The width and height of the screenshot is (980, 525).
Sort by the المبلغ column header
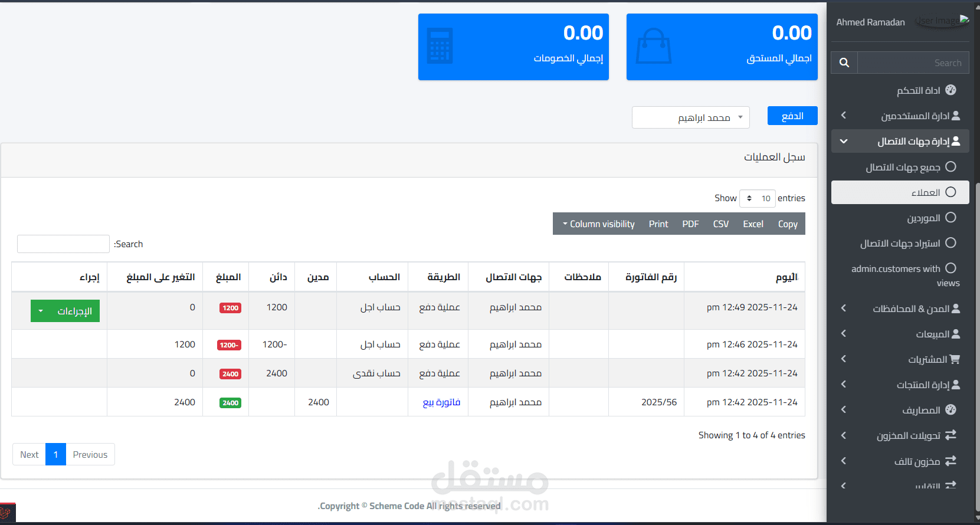click(225, 277)
